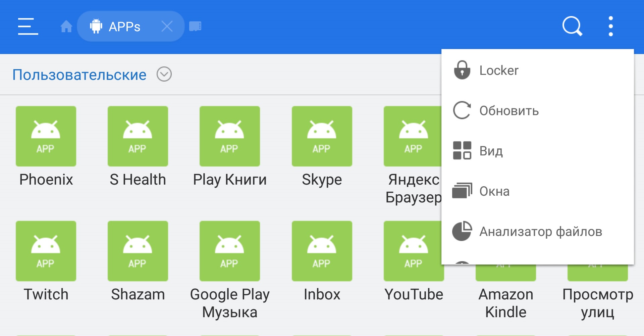The image size is (644, 336).
Task: Tap the pie chart file analyzer icon
Action: click(x=462, y=231)
